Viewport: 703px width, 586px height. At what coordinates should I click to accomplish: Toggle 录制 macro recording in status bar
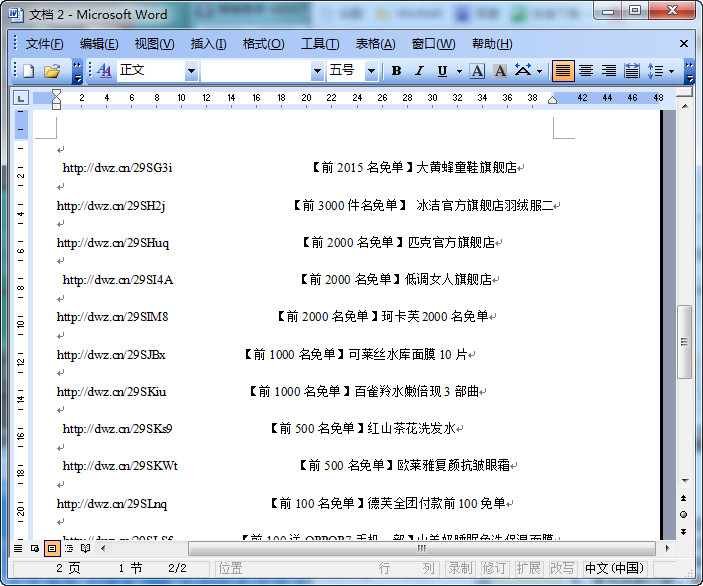461,568
